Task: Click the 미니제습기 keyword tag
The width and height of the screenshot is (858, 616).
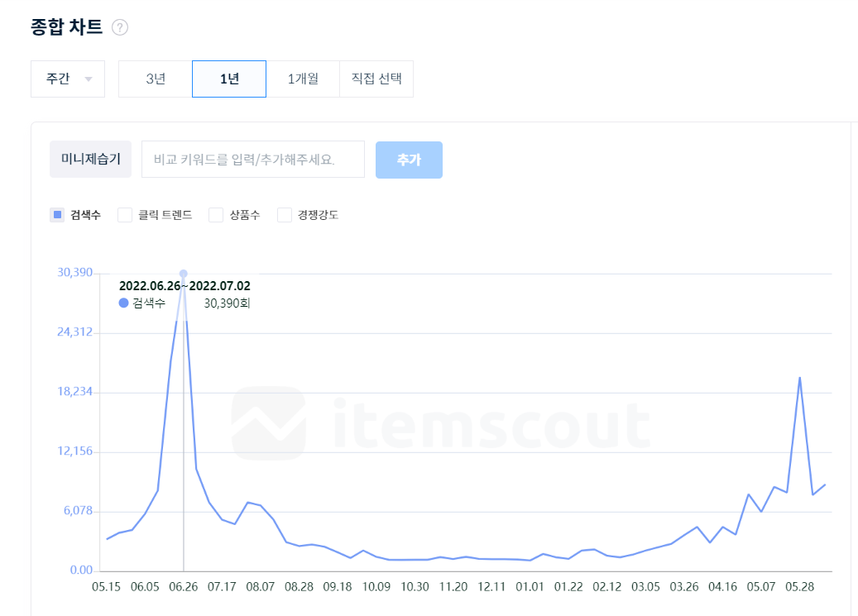Action: click(91, 160)
